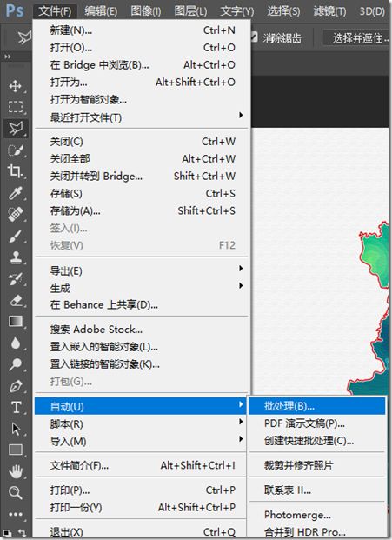This screenshot has width=392, height=540.
Task: Choose 存储(S) menu item
Action: tap(141, 194)
